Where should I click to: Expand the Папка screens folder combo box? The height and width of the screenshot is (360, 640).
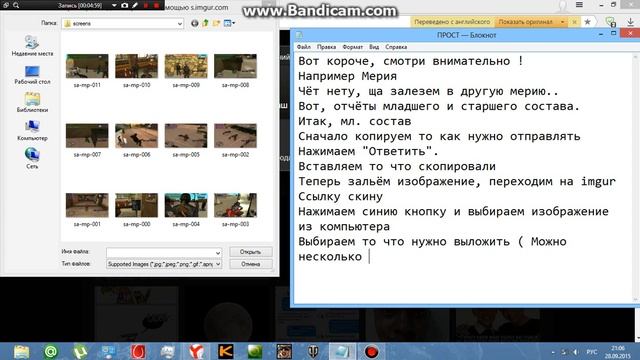(x=180, y=24)
